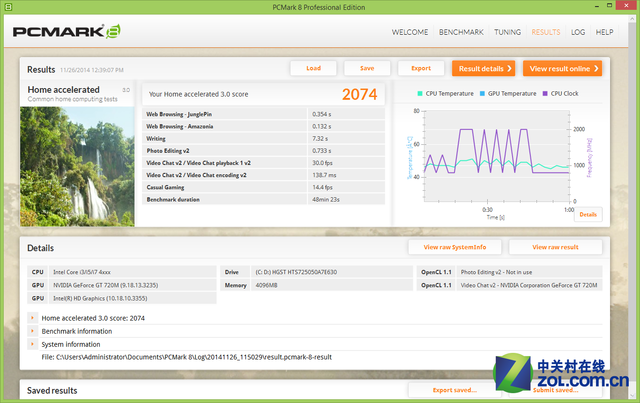This screenshot has width=640, height=403.
Task: Select the Benchmark duration row
Action: click(263, 200)
